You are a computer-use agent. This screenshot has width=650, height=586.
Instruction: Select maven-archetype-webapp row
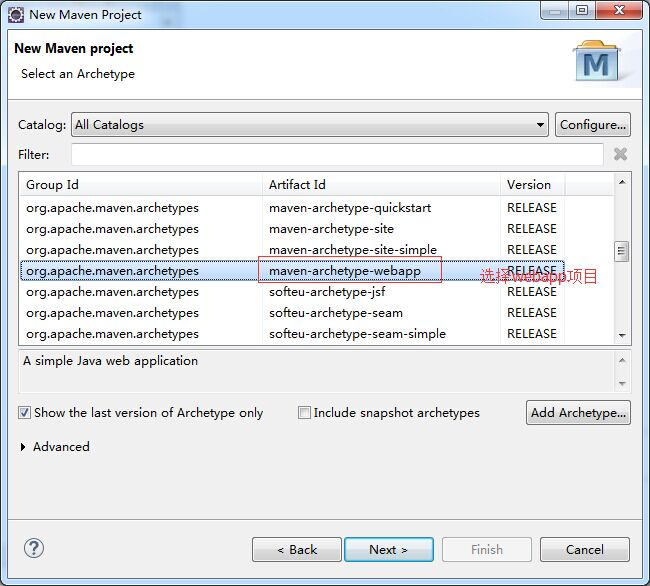pyautogui.click(x=292, y=271)
